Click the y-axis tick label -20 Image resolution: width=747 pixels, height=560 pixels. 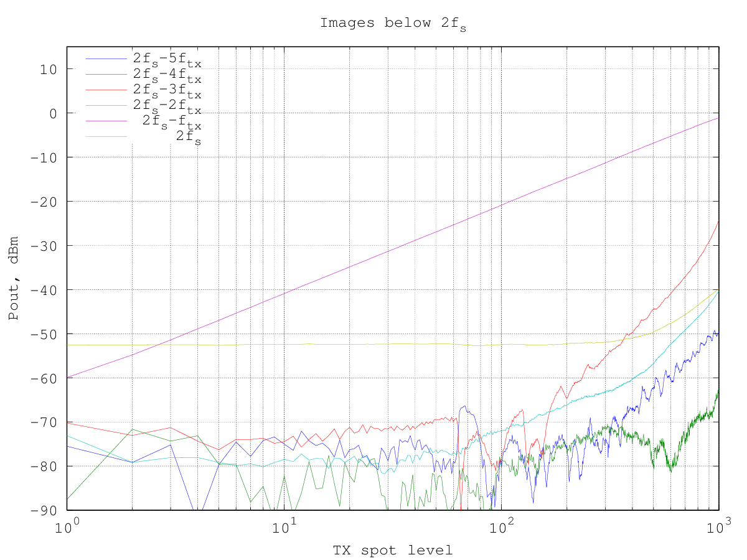[x=45, y=202]
